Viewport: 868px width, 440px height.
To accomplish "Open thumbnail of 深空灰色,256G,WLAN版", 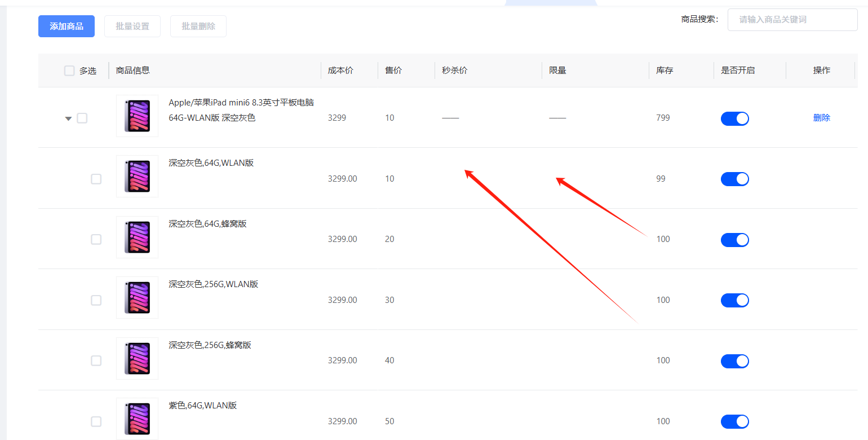I will pyautogui.click(x=137, y=297).
